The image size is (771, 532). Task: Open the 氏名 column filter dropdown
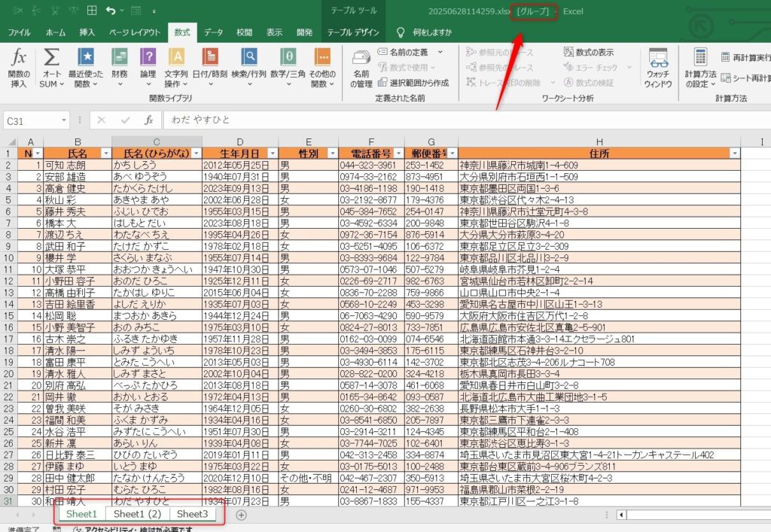pyautogui.click(x=105, y=154)
